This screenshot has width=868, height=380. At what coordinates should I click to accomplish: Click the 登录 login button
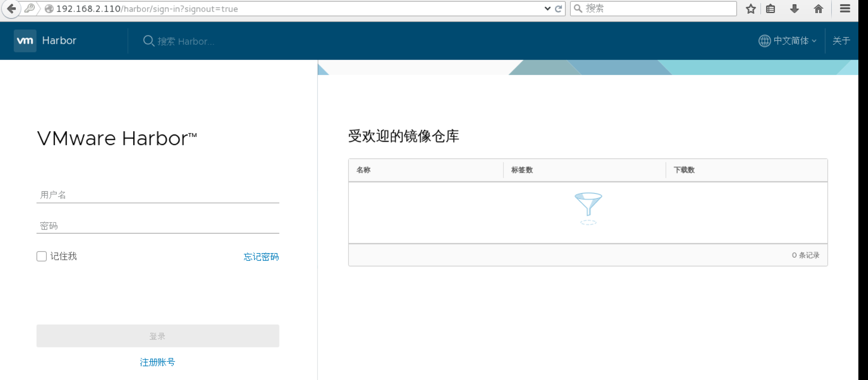point(158,336)
